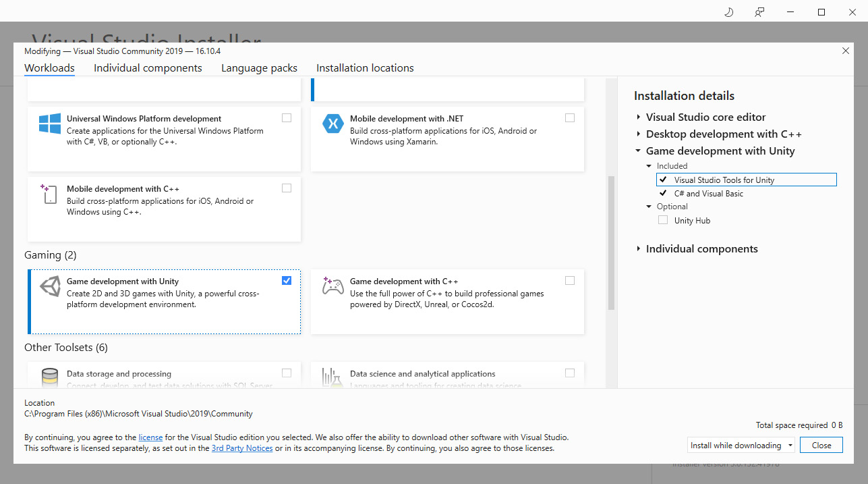Click the installation location path text
Image resolution: width=868 pixels, height=484 pixels.
(138, 414)
